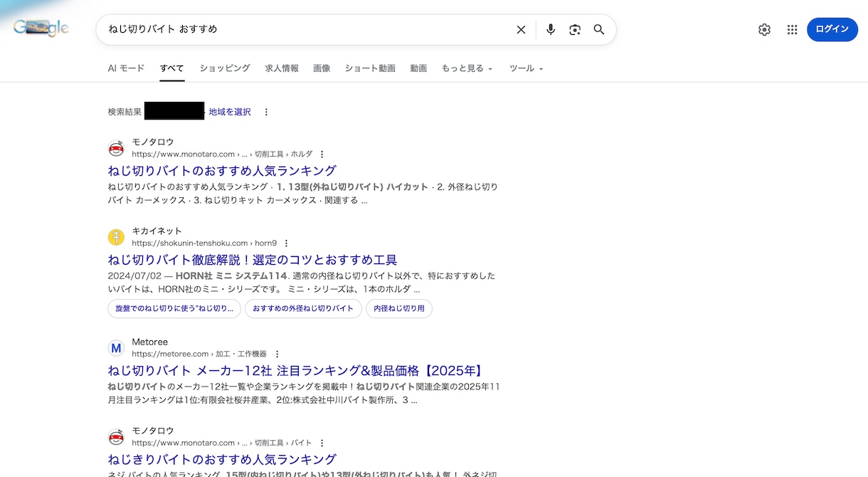
Task: Submit search using magnifier icon
Action: 599,29
